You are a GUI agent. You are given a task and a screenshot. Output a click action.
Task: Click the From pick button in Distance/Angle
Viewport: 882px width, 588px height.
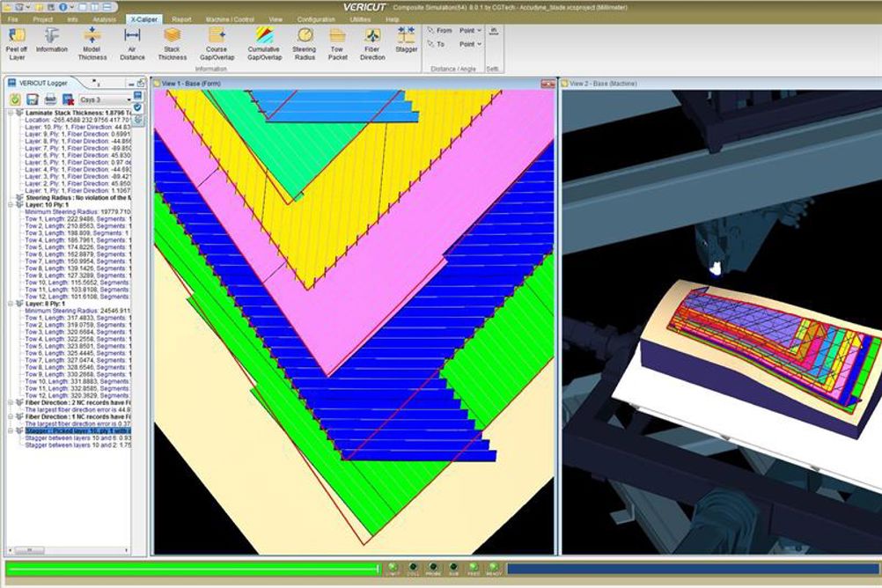pyautogui.click(x=438, y=31)
